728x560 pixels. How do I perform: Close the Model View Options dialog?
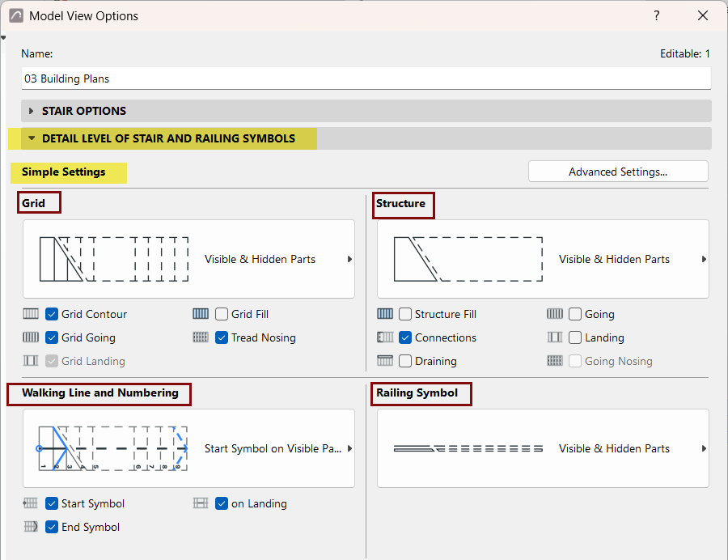(x=703, y=16)
